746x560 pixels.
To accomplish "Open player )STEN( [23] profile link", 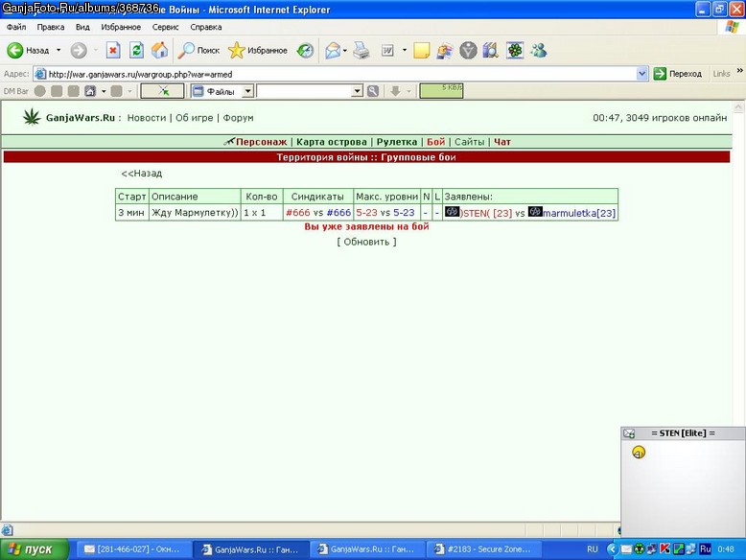I will pos(486,213).
